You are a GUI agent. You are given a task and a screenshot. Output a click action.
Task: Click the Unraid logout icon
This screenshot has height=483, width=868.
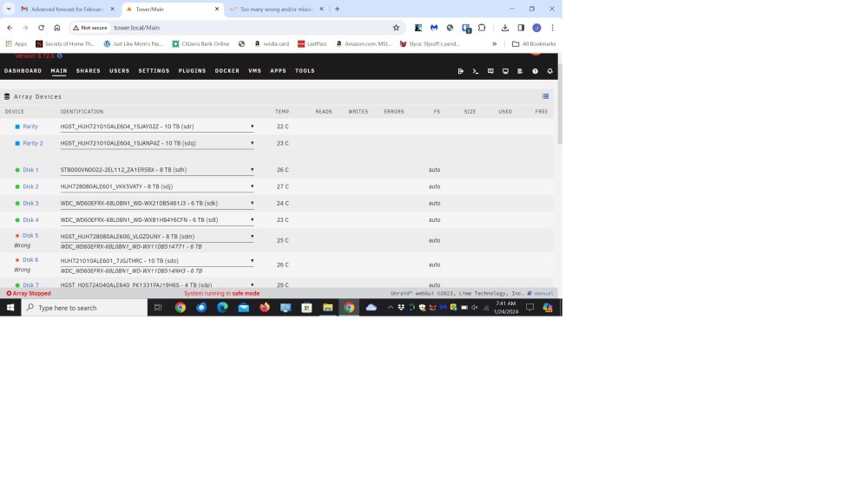point(461,71)
